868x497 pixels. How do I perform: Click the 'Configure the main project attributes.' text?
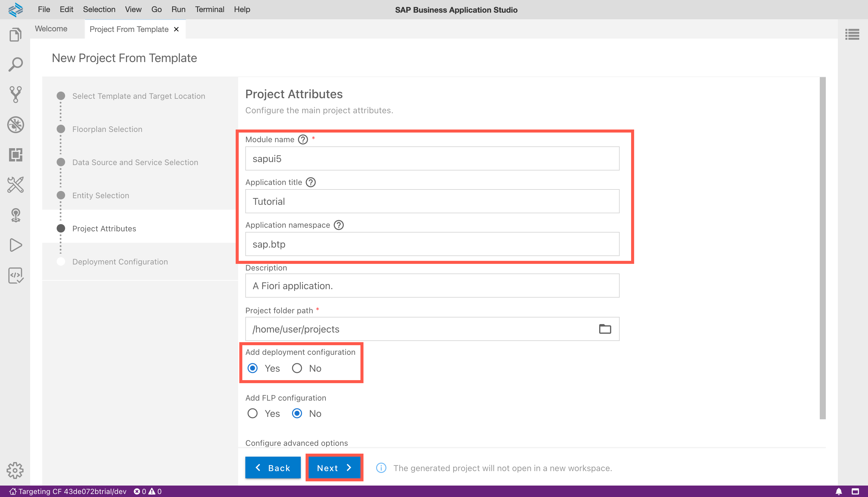[319, 111]
